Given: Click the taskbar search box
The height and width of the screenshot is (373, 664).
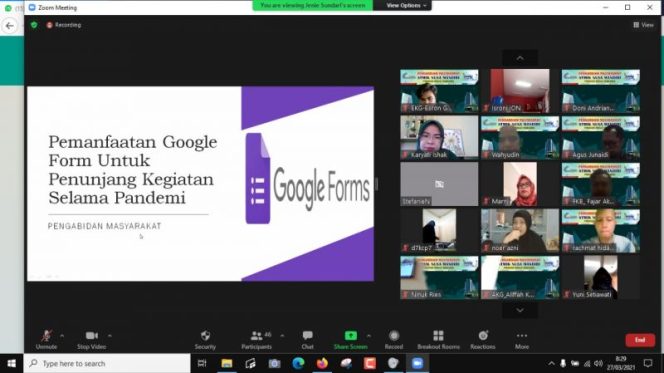Looking at the screenshot, I should pyautogui.click(x=107, y=363).
